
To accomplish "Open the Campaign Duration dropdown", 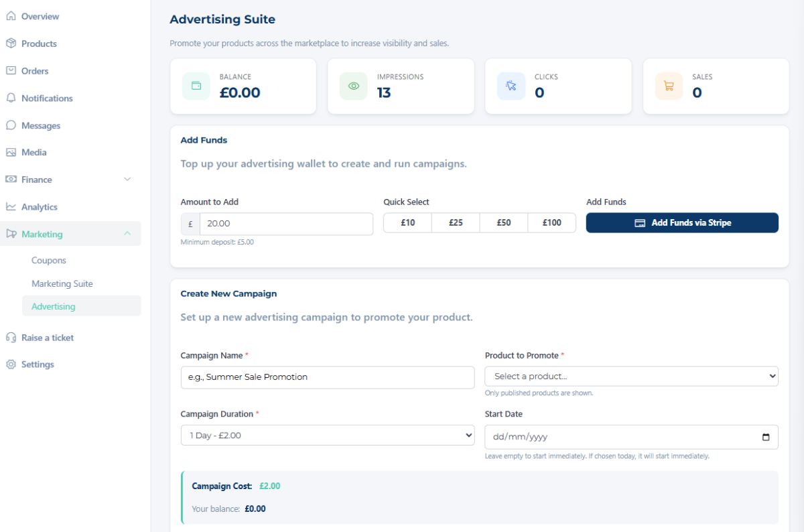I will (328, 436).
